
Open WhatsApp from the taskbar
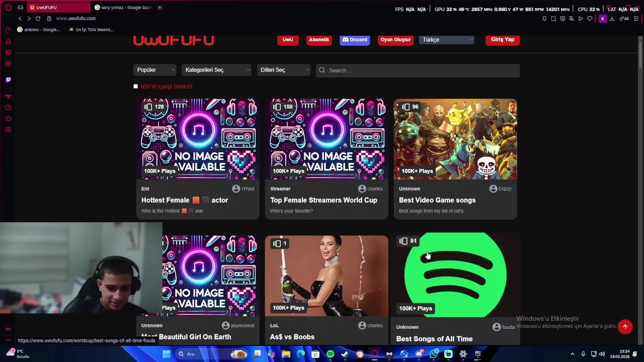click(434, 354)
